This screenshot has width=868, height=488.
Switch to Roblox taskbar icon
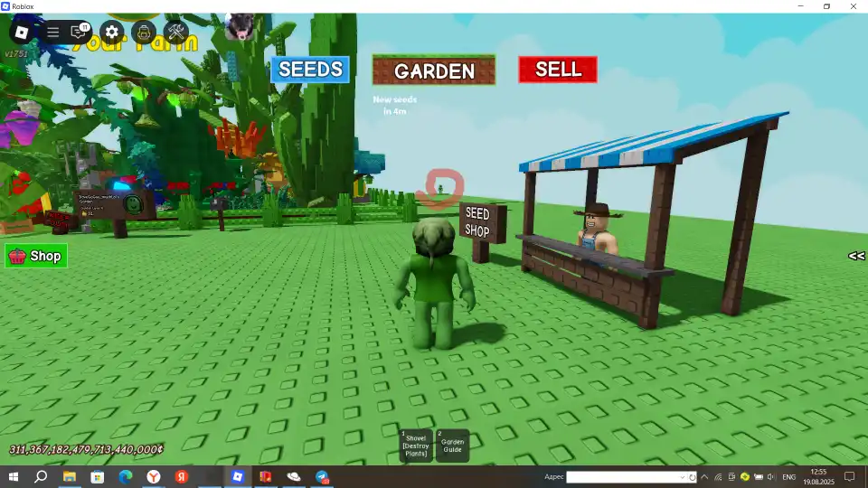point(238,477)
